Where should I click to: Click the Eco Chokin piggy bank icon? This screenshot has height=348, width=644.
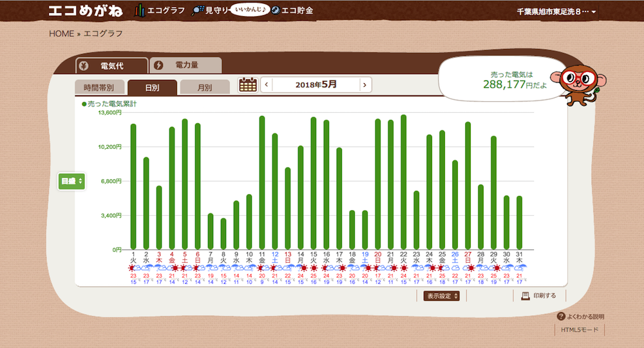(276, 10)
